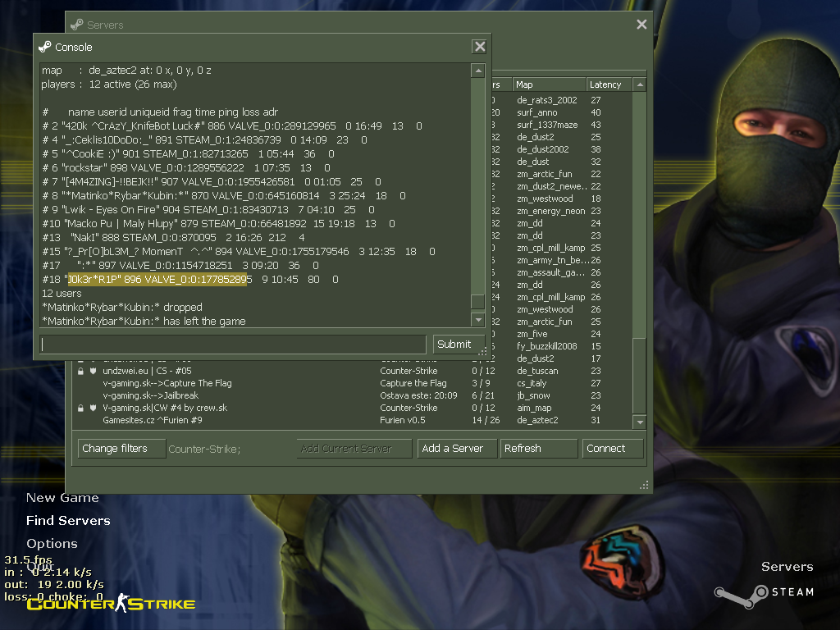Image resolution: width=840 pixels, height=630 pixels.
Task: Click the 'fy_buzzkill2008' map entry
Action: pyautogui.click(x=546, y=346)
